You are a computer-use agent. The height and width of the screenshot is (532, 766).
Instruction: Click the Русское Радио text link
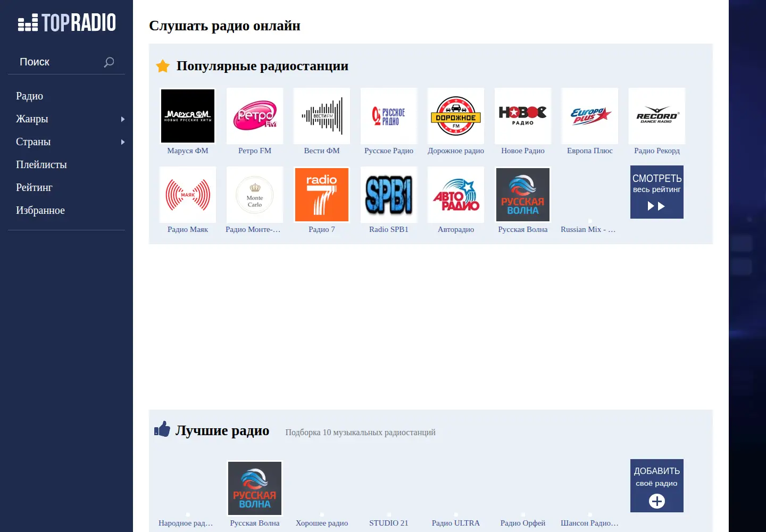point(389,151)
